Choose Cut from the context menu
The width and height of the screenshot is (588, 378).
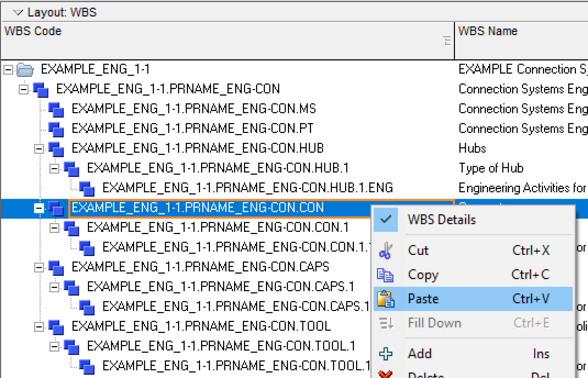point(473,250)
